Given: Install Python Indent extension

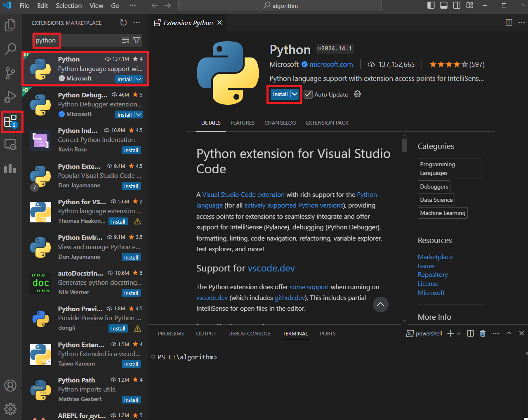Looking at the screenshot, I should point(131,150).
